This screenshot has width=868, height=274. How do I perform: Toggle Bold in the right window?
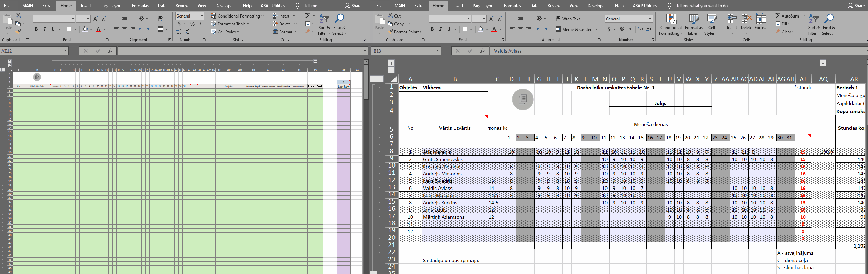click(x=432, y=29)
